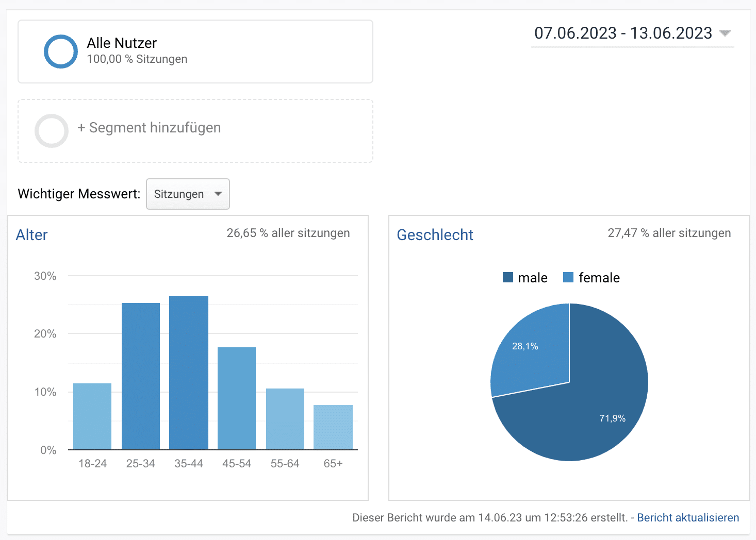Click the 55-64 age bar
This screenshot has width=756, height=540.
tap(285, 419)
